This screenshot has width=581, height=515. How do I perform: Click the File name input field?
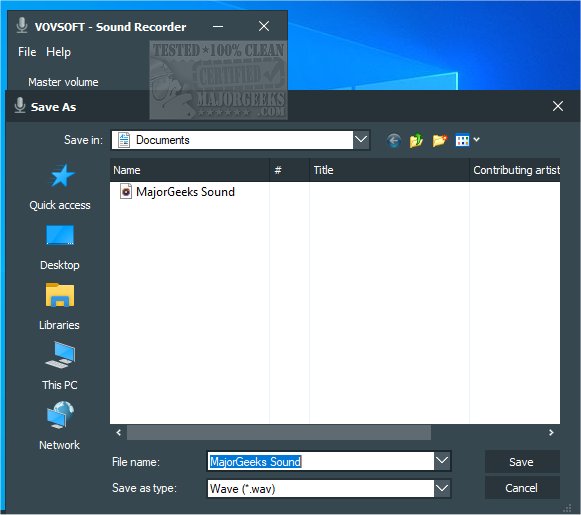click(x=321, y=461)
